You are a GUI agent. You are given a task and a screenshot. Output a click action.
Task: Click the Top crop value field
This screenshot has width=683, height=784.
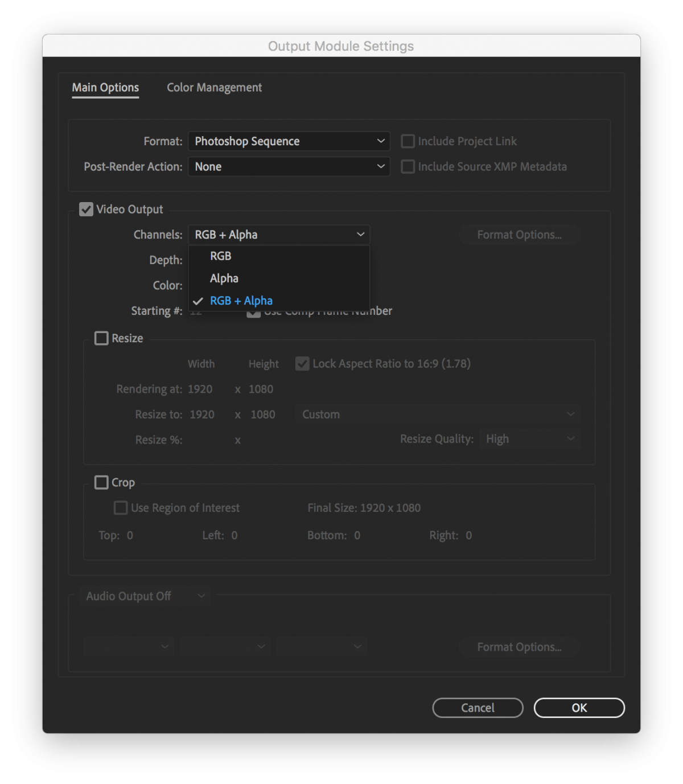point(130,535)
